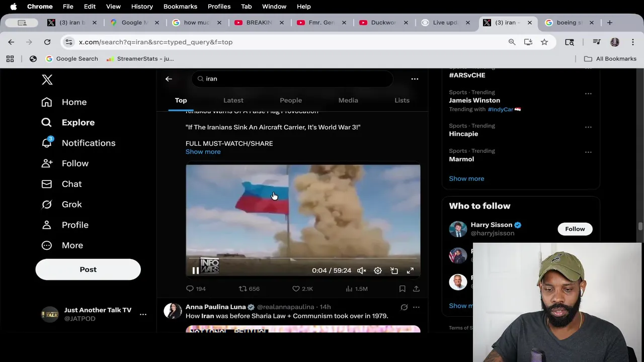644x362 pixels.
Task: Open the Profiles menu
Action: point(219,7)
